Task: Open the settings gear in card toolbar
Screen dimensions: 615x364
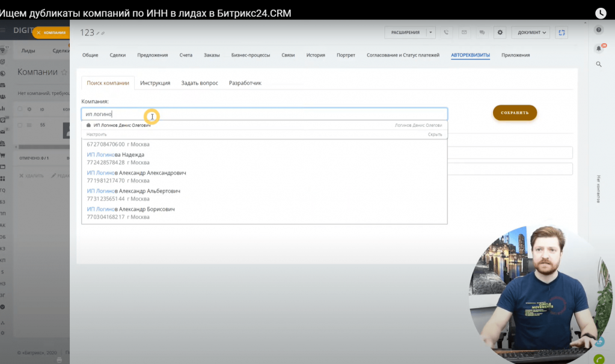Action: 500,32
